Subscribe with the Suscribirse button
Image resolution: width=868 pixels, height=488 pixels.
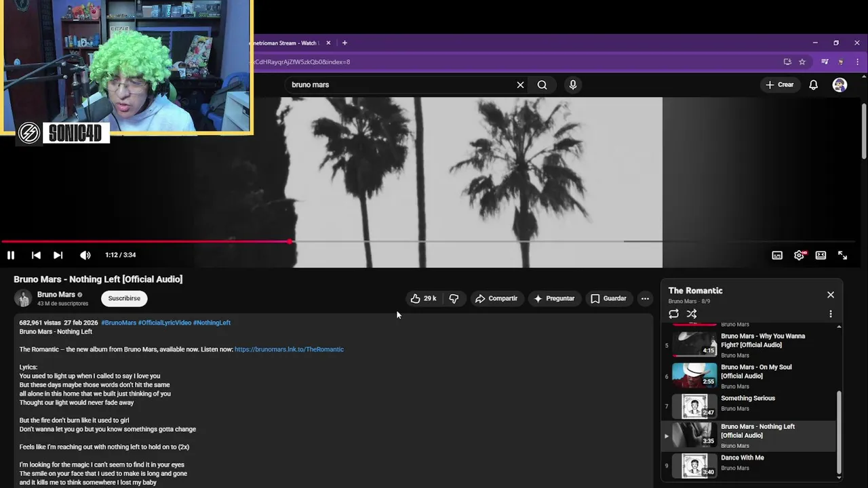point(124,298)
